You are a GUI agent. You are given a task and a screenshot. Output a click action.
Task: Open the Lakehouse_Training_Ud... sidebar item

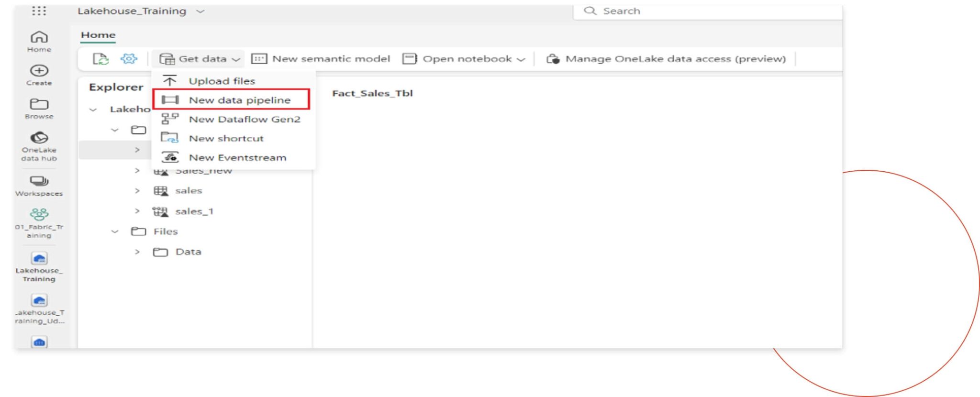point(39,309)
